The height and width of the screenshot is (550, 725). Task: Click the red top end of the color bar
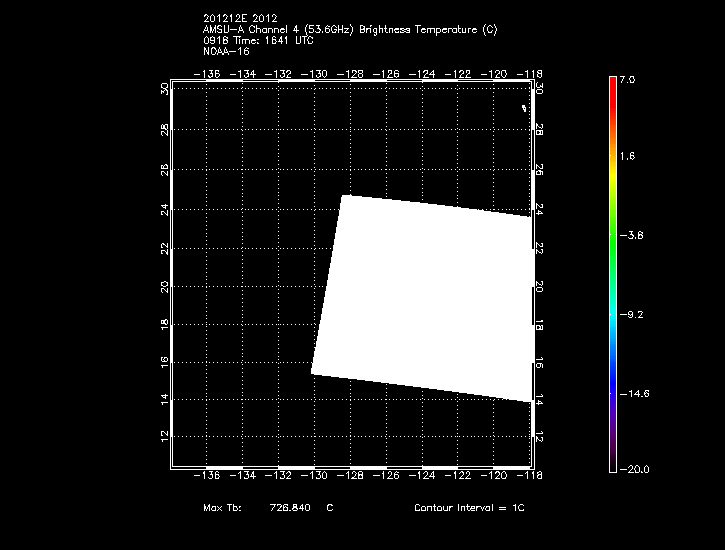(611, 84)
